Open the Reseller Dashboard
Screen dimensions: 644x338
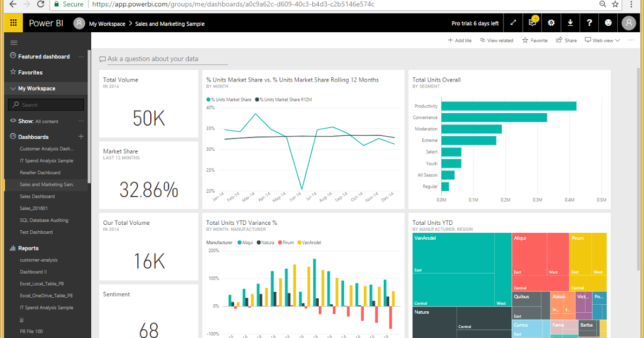pos(40,173)
